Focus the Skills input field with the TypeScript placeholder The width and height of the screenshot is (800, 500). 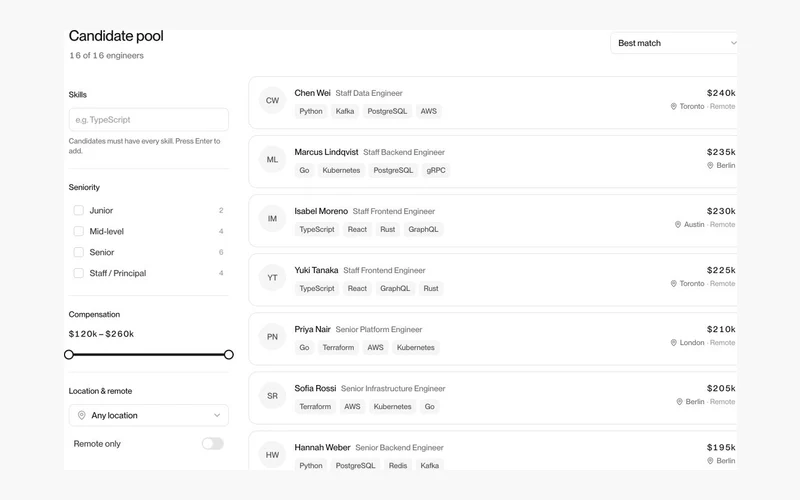pos(148,119)
